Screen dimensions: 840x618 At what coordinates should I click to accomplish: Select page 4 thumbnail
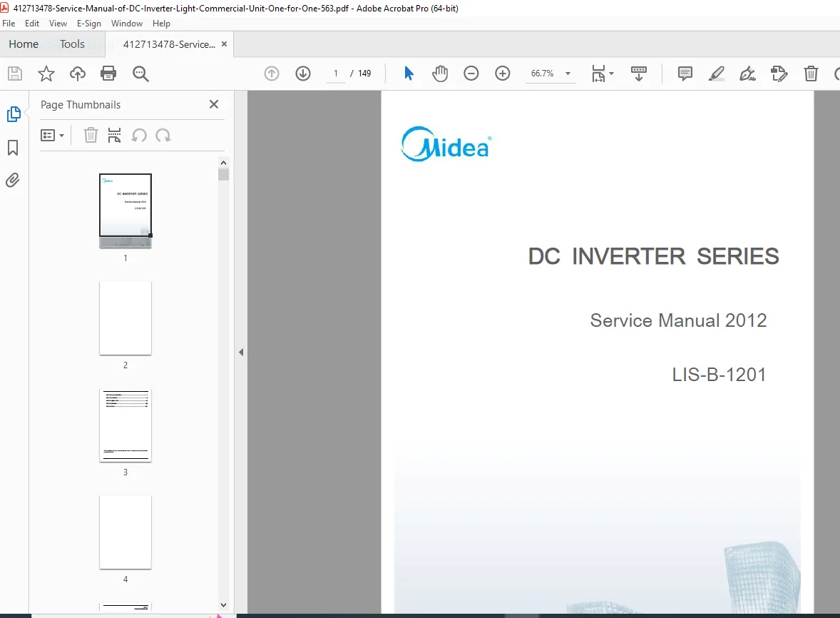click(x=126, y=532)
